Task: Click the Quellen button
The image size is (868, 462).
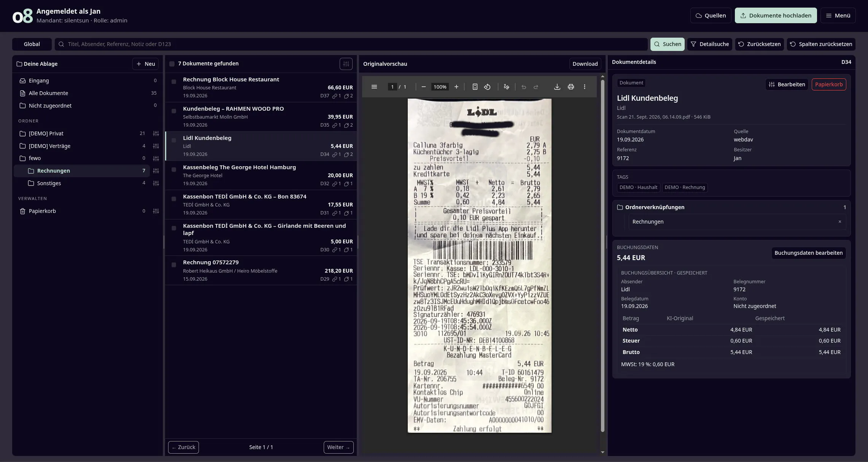Action: (711, 16)
